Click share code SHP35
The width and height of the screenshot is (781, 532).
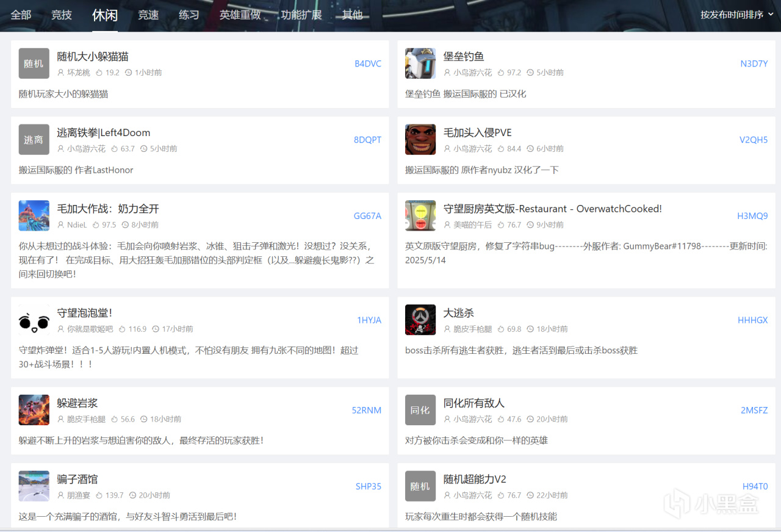pyautogui.click(x=369, y=486)
